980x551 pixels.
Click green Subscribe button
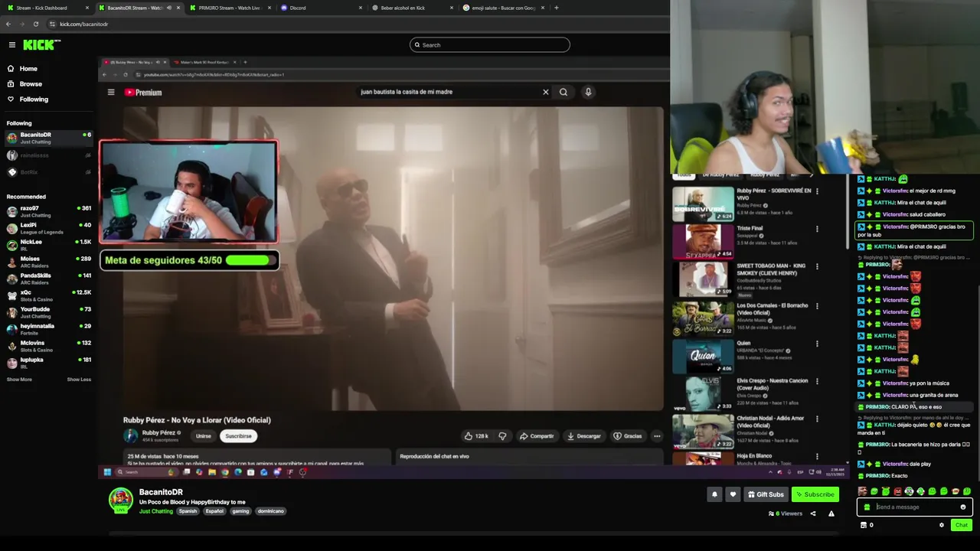click(815, 494)
